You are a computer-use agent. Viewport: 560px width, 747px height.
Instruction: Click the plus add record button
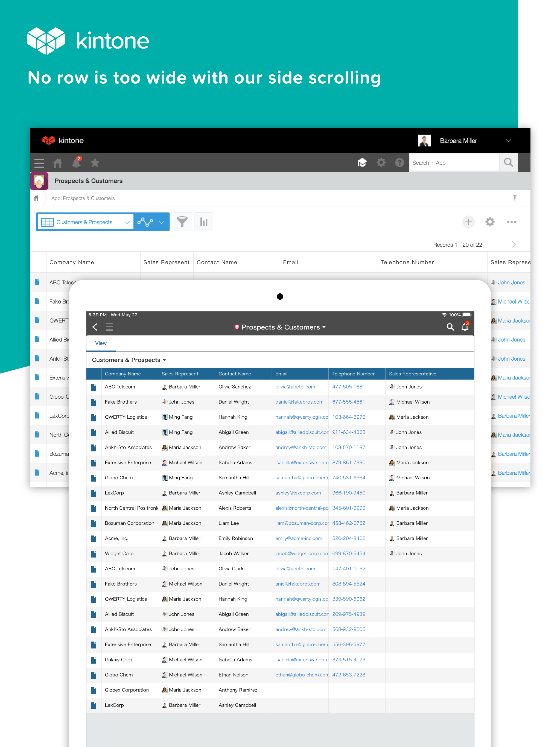(468, 222)
